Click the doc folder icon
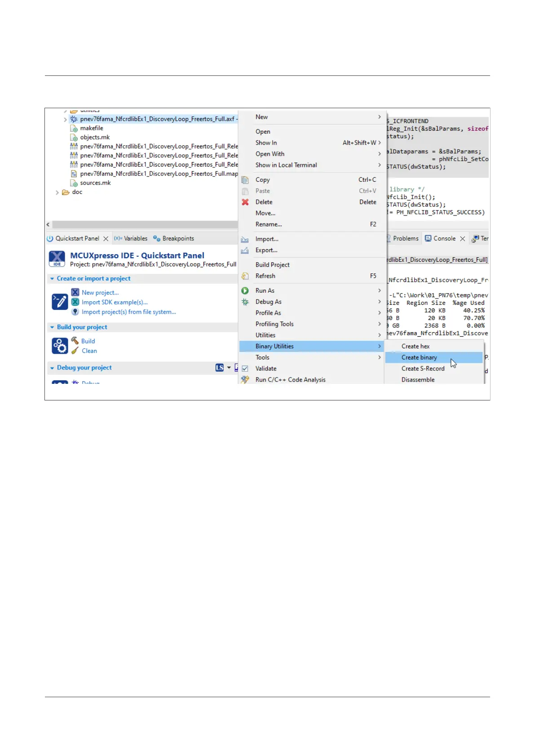This screenshot has height=756, width=535. [x=66, y=192]
